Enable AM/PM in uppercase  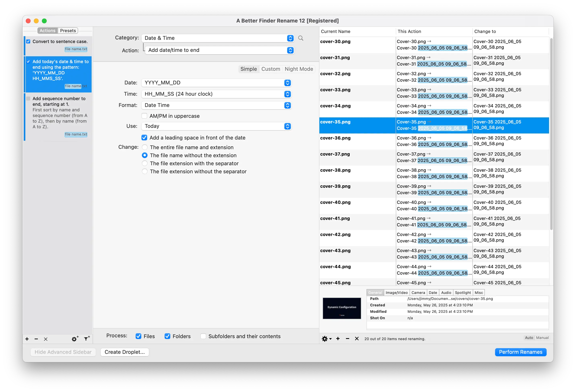pyautogui.click(x=144, y=116)
